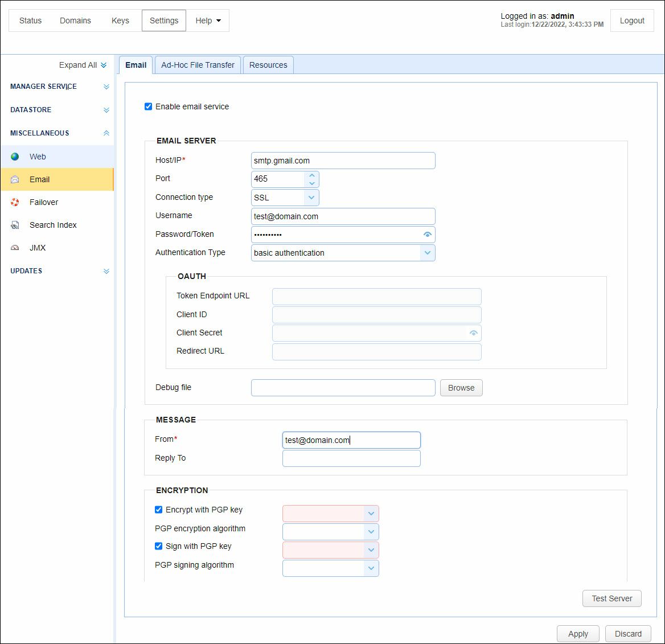Screen dimensions: 665x644
Task: Collapse the MISCELLANEOUS section
Action: 106,133
